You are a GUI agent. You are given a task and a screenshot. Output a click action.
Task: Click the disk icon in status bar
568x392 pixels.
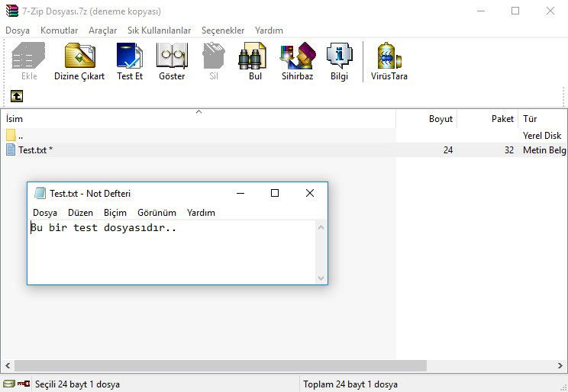[9, 384]
